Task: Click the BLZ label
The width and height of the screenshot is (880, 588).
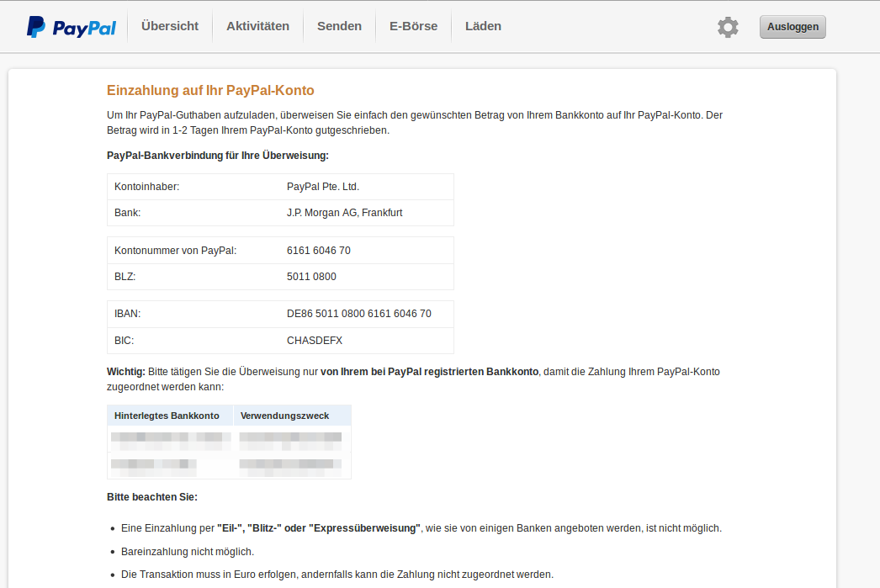Action: pos(125,277)
